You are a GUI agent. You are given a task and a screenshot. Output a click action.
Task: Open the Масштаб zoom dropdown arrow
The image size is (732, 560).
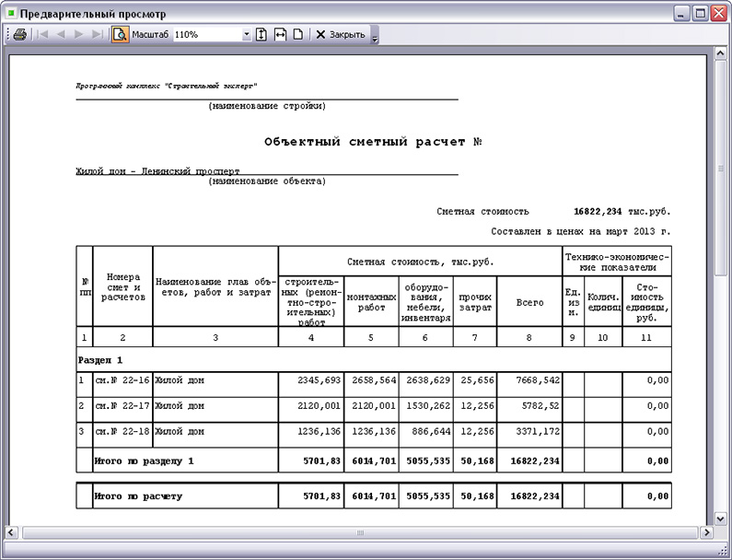[247, 35]
